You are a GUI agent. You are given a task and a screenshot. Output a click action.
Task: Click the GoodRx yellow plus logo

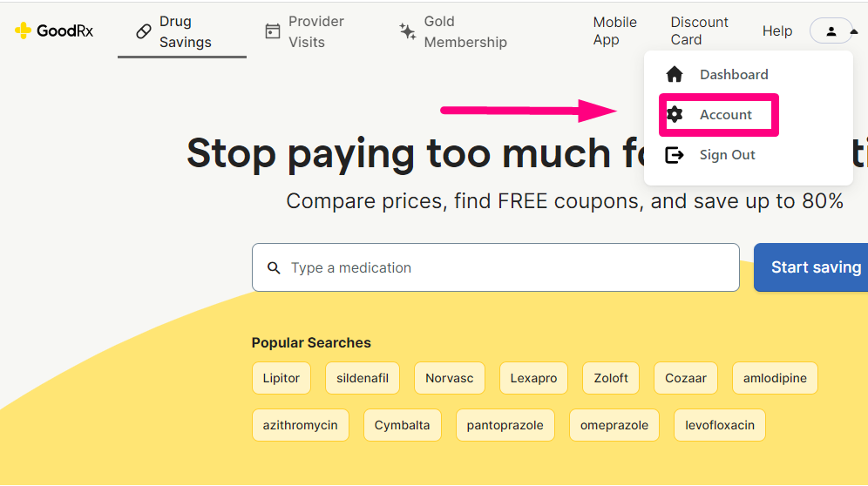(23, 30)
